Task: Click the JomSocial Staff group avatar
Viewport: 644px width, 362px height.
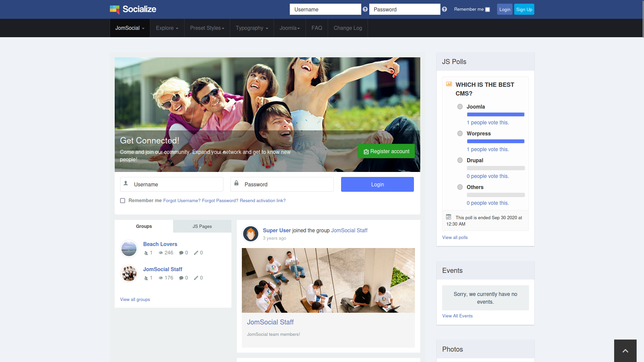Action: click(129, 274)
